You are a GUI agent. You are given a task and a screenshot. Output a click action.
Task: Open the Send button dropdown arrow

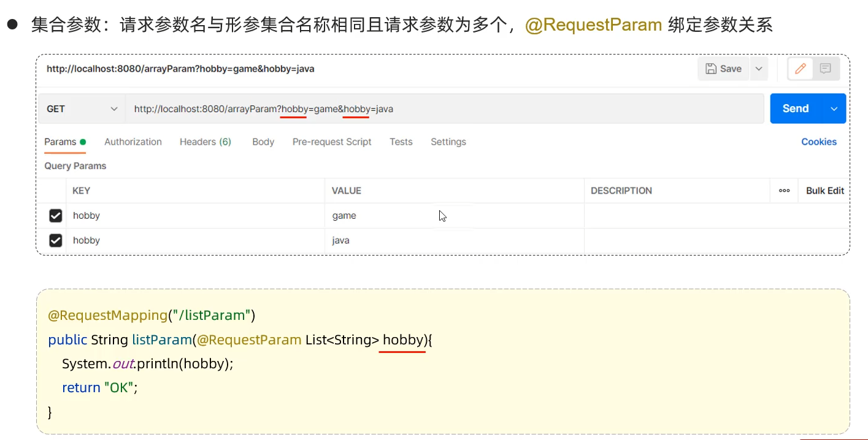pos(834,108)
